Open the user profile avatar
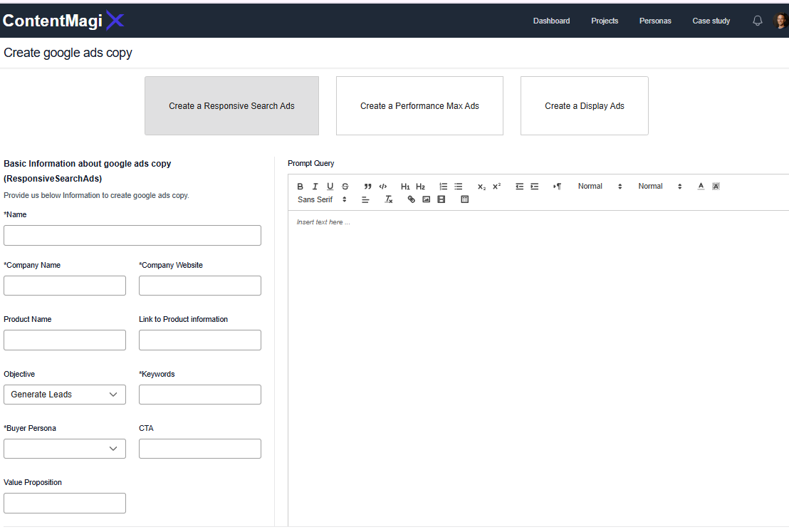The width and height of the screenshot is (789, 532). [x=780, y=21]
